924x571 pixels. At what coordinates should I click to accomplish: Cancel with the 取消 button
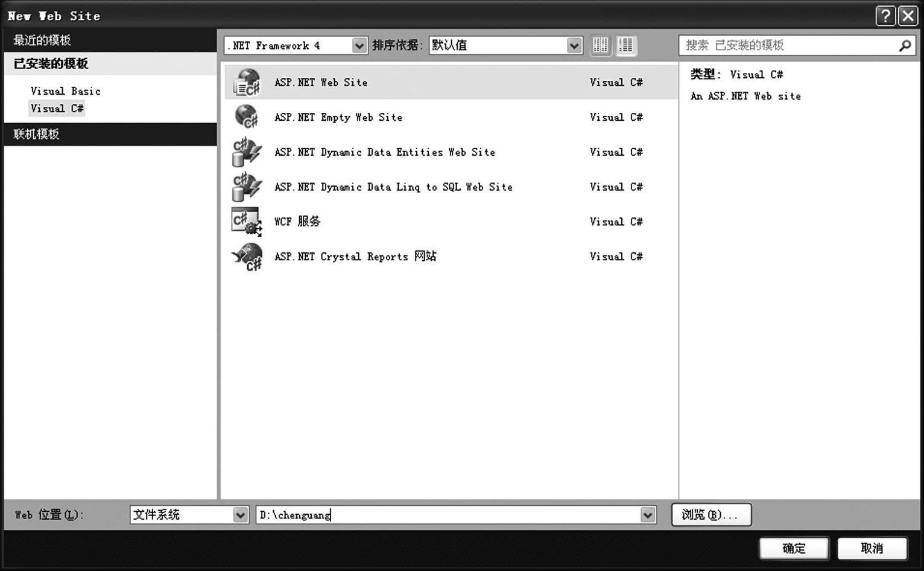(x=872, y=548)
